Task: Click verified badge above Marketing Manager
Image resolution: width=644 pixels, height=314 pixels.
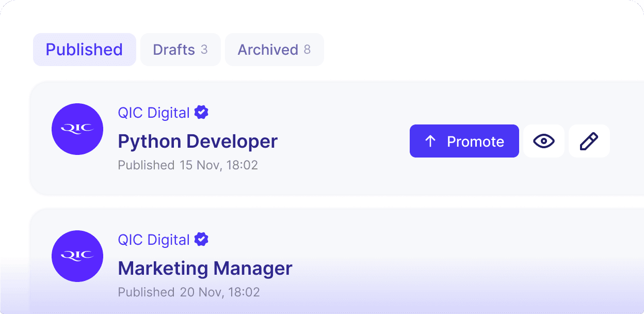Action: [x=201, y=240]
